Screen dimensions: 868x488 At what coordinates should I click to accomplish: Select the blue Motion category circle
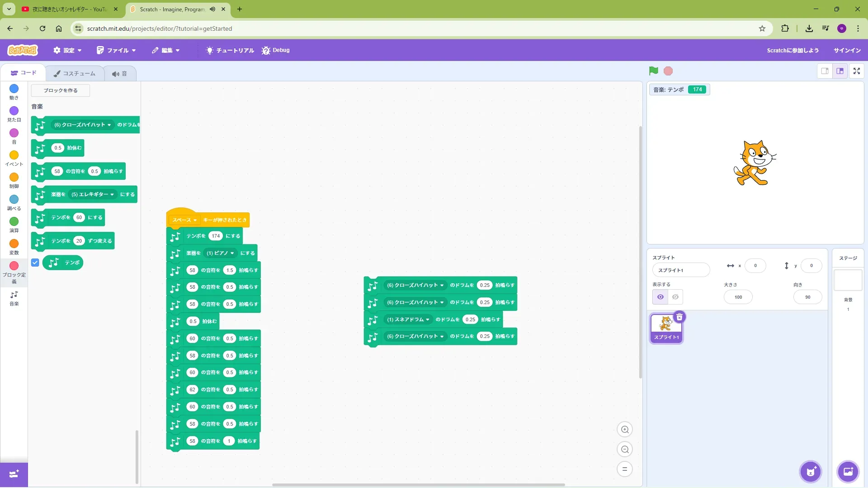(14, 89)
